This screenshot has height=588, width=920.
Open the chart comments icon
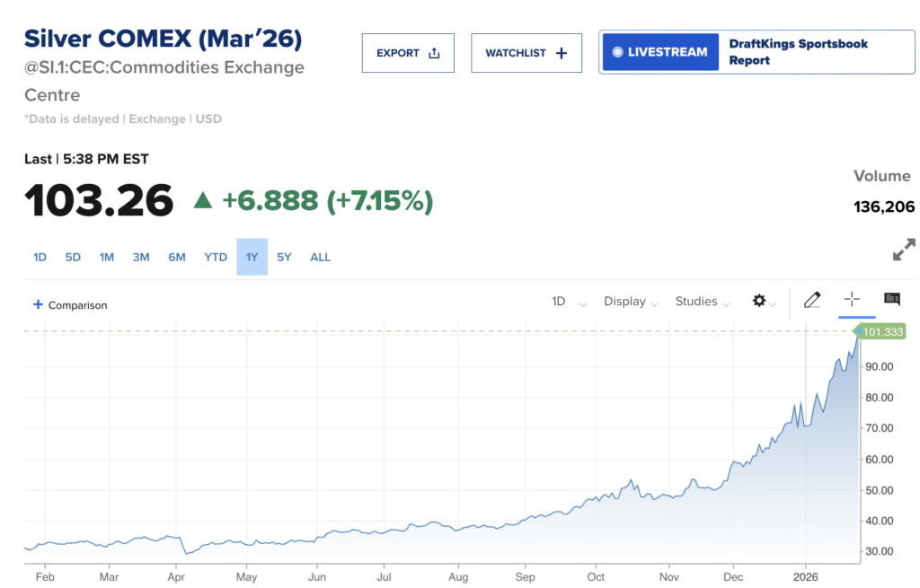(891, 299)
